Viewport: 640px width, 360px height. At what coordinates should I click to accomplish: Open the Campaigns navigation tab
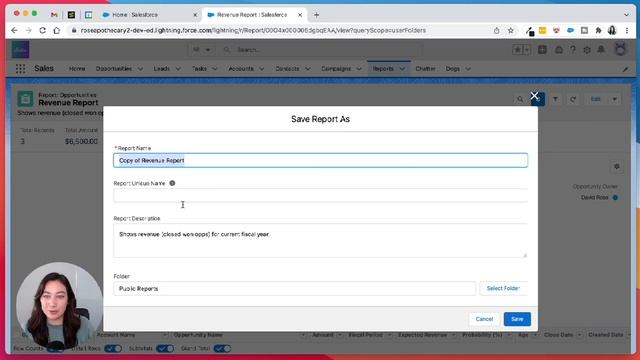click(336, 69)
